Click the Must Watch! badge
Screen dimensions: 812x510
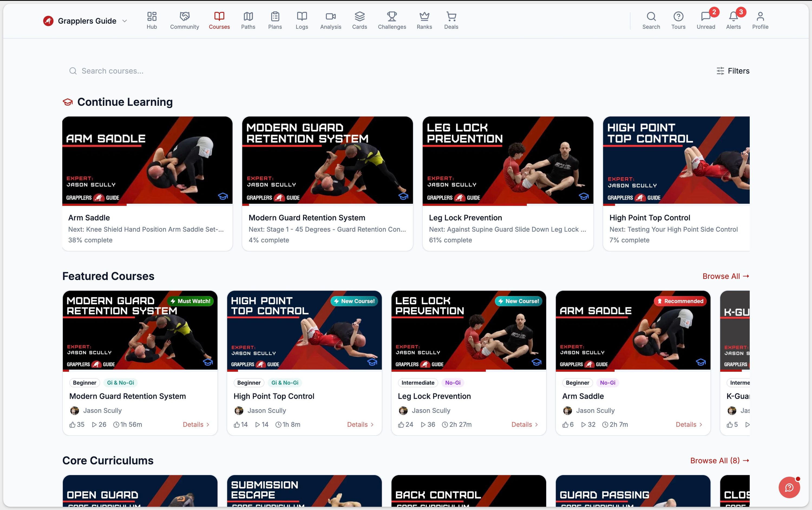point(191,301)
